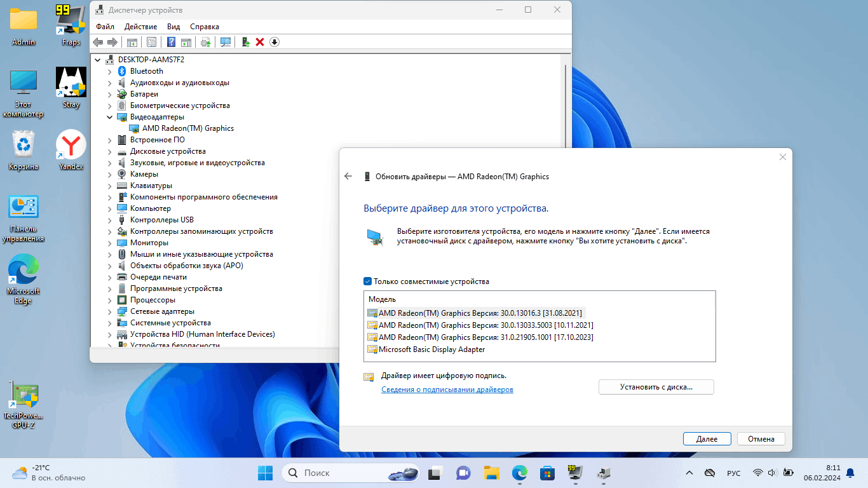This screenshot has width=868, height=488.
Task: Expand Аудиовходы и аудиовыходы node
Action: (x=109, y=83)
